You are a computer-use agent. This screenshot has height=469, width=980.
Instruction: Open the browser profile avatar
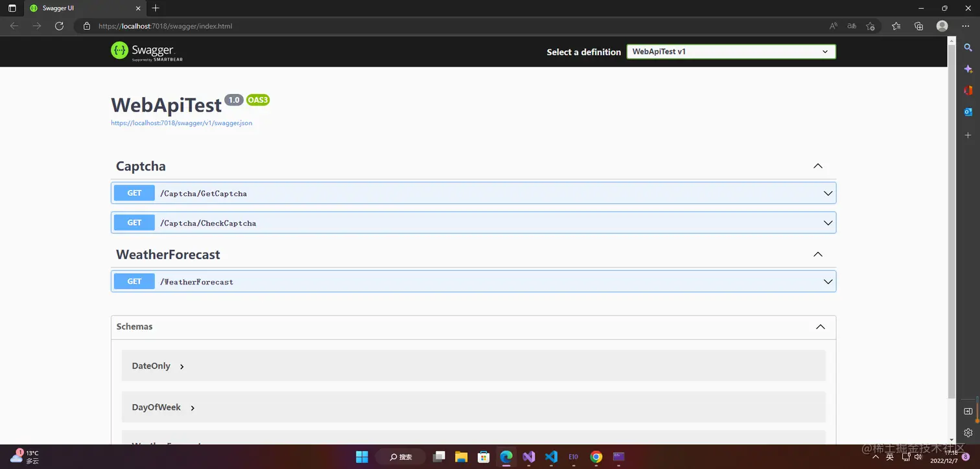click(942, 26)
